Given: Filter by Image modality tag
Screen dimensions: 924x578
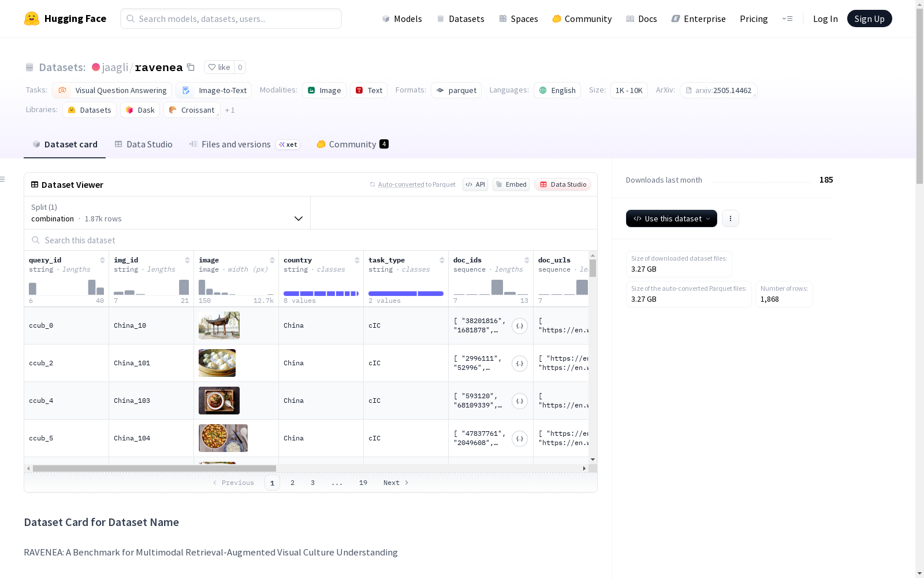Looking at the screenshot, I should [324, 90].
